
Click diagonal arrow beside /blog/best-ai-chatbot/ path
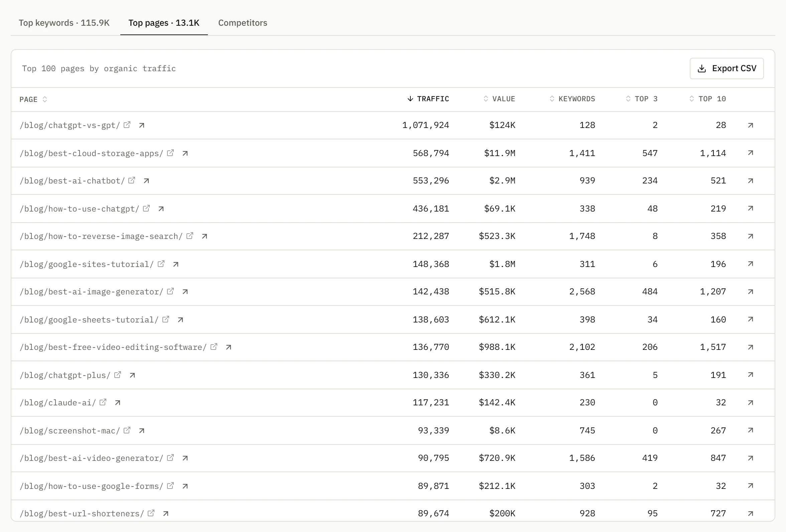[146, 181]
